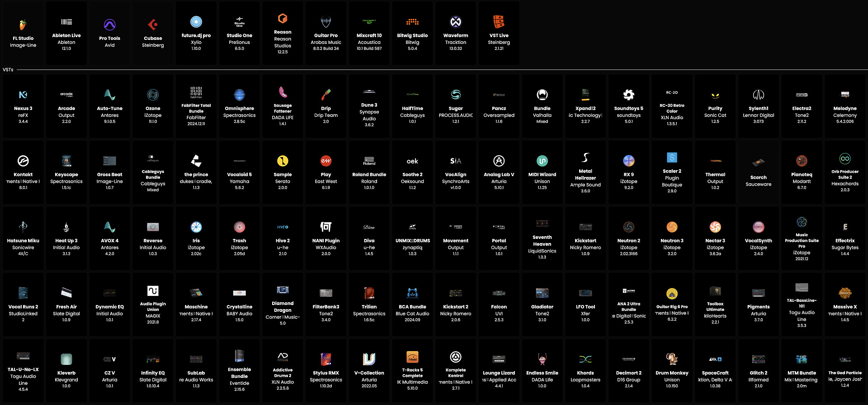Viewport: 868px width, 405px height.
Task: Open the future.dj pro icon
Action: pyautogui.click(x=196, y=22)
